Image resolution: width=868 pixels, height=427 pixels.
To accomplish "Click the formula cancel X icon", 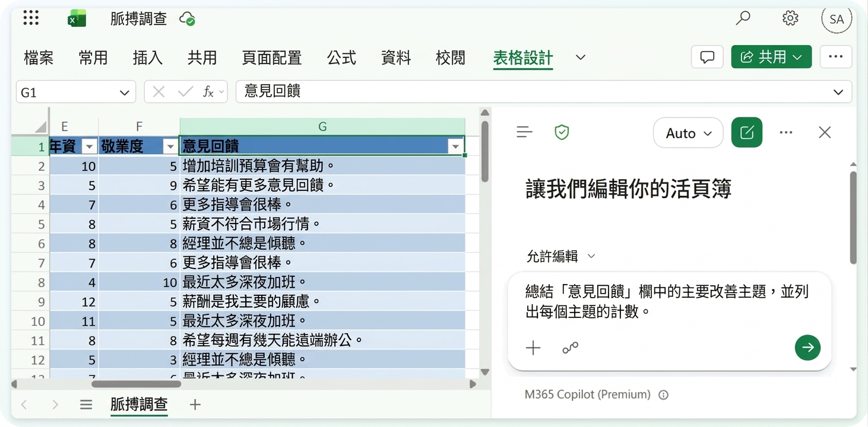I will coord(159,92).
